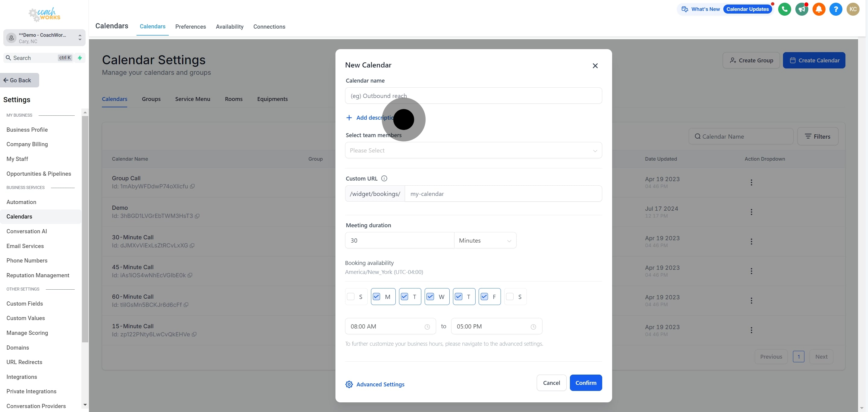Open the Service Menu tab
The height and width of the screenshot is (412, 868).
tap(192, 99)
